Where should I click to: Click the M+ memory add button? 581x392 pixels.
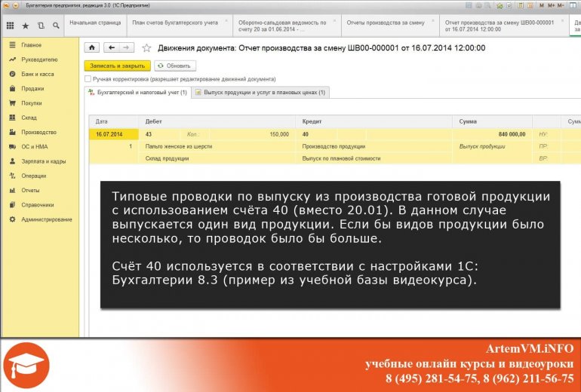(x=551, y=5)
